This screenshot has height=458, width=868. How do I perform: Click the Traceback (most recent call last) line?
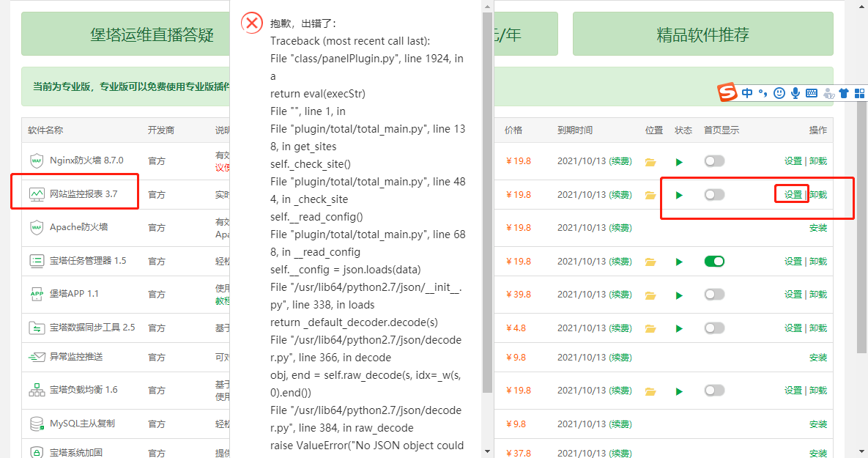coord(350,41)
